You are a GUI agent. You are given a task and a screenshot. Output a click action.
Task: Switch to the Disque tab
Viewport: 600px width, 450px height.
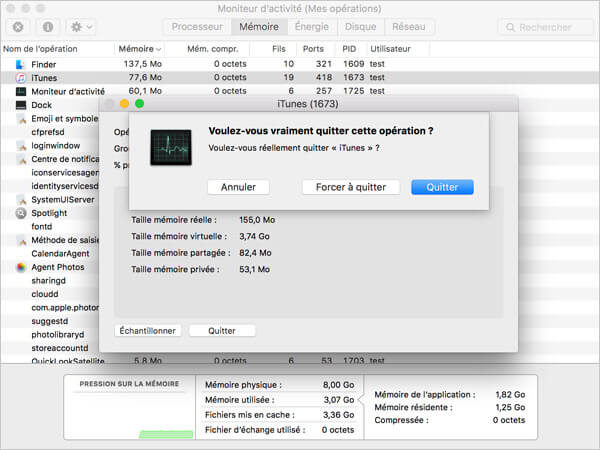tap(360, 27)
